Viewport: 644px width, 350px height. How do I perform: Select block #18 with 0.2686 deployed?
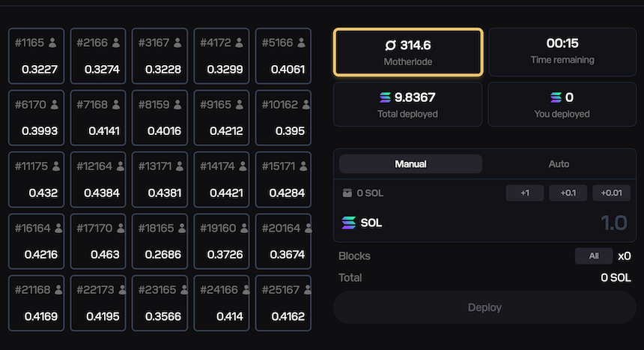160,241
